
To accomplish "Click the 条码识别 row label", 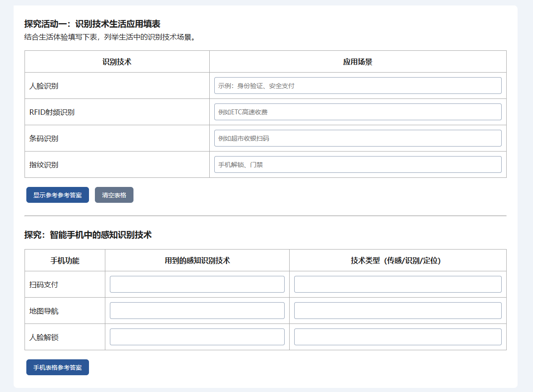I will [x=44, y=138].
